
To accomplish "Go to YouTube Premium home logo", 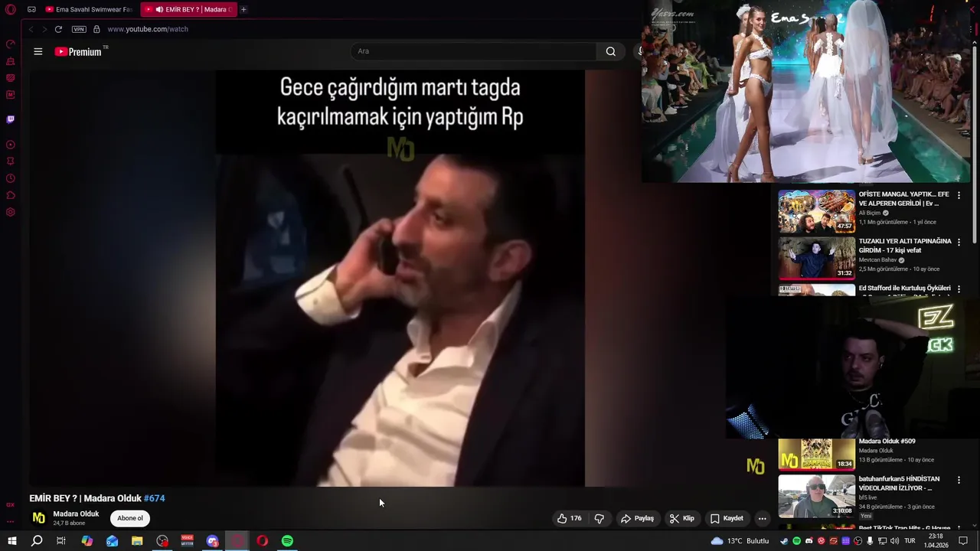I will click(x=78, y=51).
